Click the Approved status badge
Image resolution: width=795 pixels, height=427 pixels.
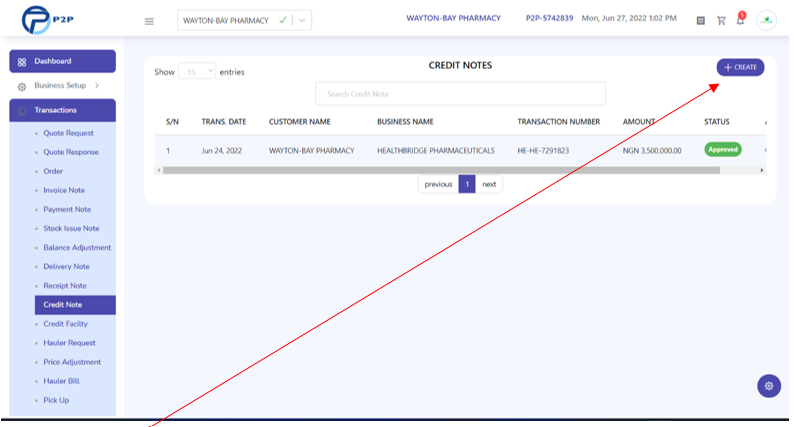coord(723,150)
